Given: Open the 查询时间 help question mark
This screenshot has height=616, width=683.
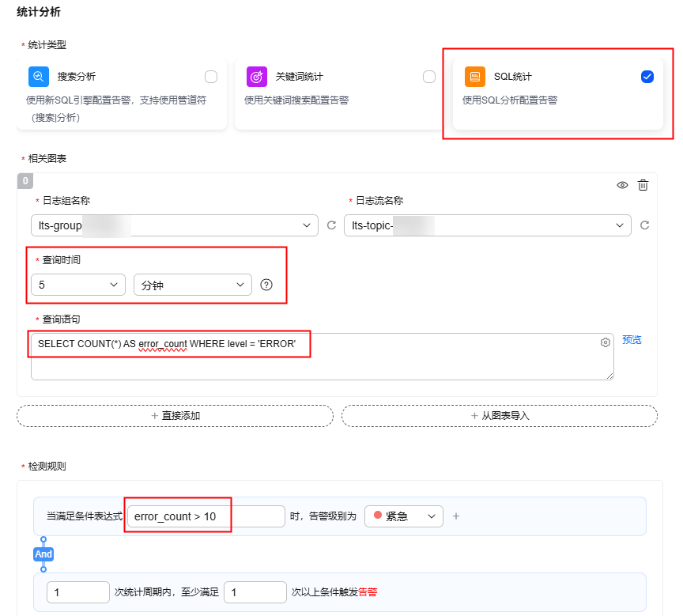Looking at the screenshot, I should pyautogui.click(x=266, y=285).
